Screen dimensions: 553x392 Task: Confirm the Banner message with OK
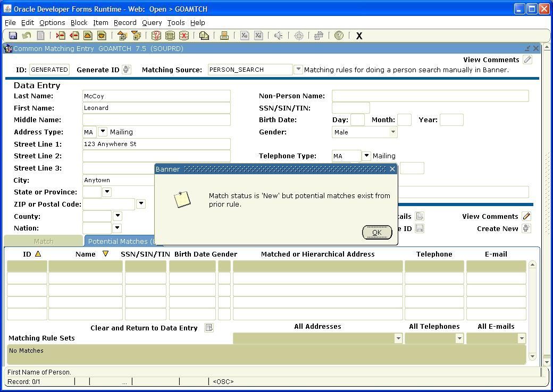377,233
